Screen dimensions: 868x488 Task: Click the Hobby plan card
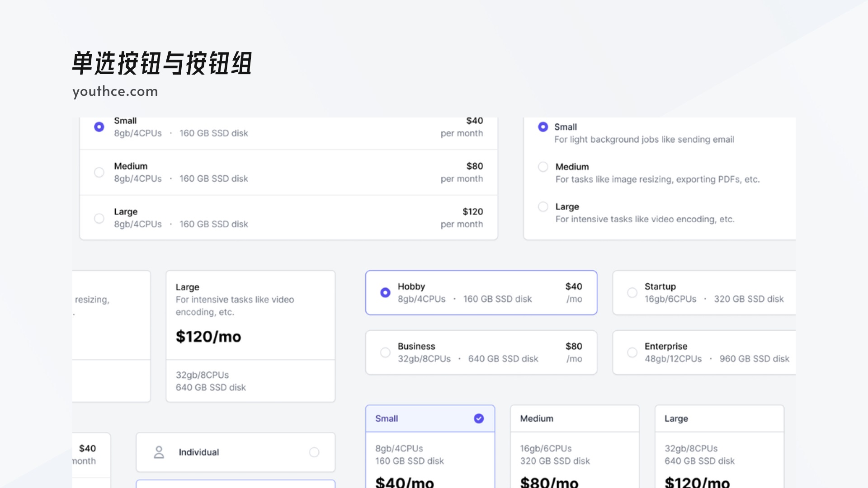pos(481,292)
